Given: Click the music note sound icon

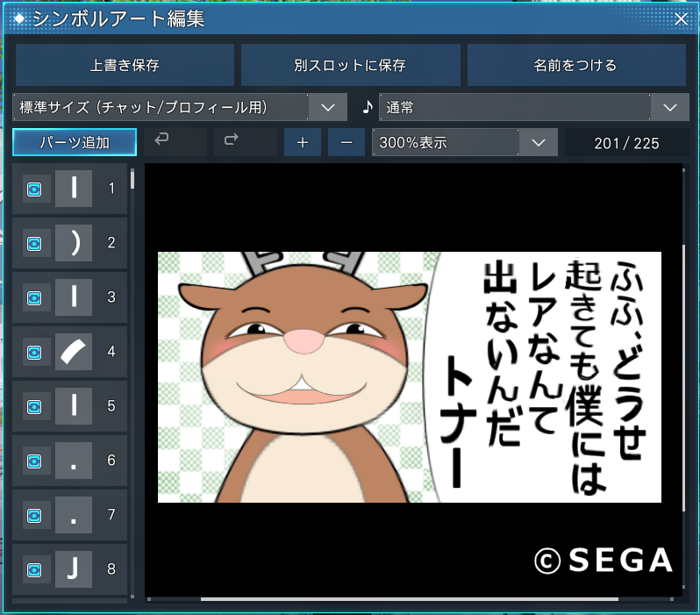Looking at the screenshot, I should (x=367, y=107).
